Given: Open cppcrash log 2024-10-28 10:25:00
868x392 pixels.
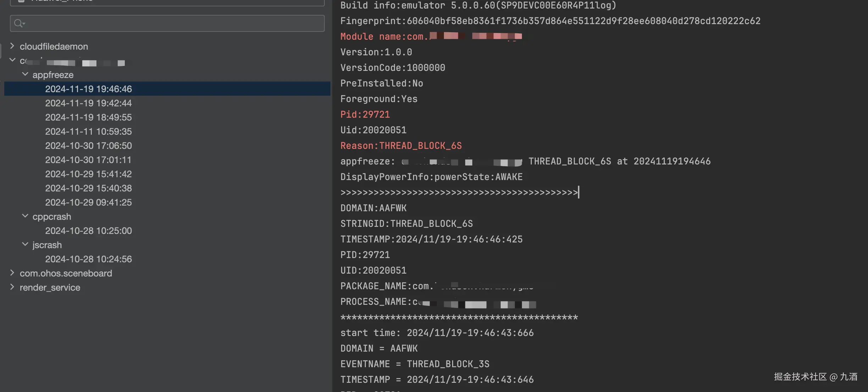Looking at the screenshot, I should (88, 231).
